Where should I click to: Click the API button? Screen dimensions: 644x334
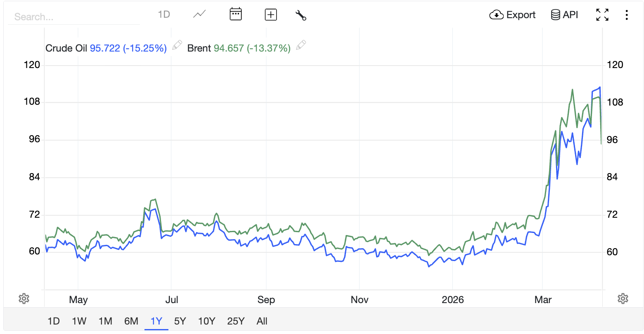click(x=564, y=14)
